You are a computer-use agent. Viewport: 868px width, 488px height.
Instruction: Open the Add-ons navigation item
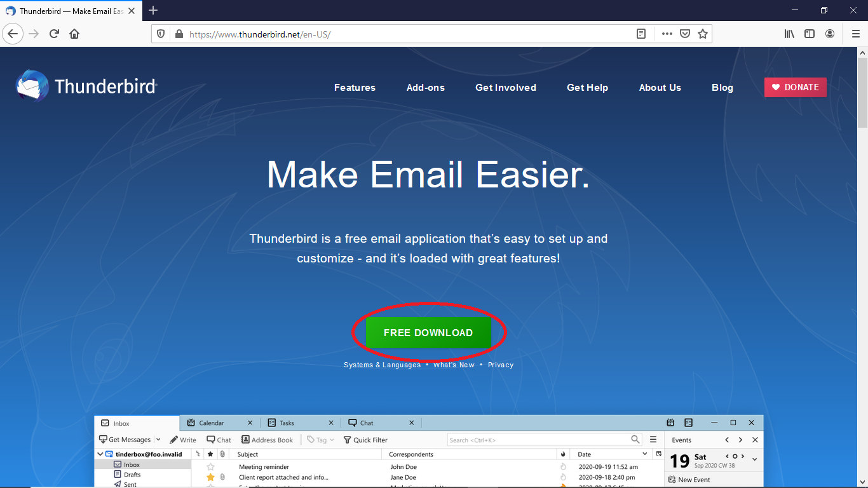tap(426, 88)
